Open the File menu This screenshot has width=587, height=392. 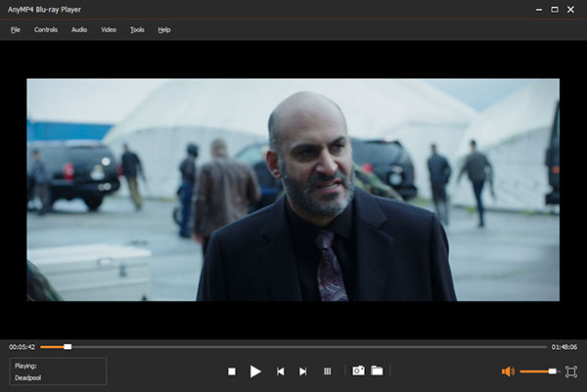(x=15, y=30)
